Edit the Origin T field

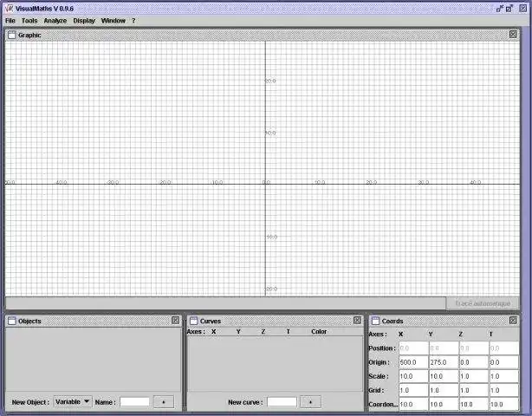504,362
